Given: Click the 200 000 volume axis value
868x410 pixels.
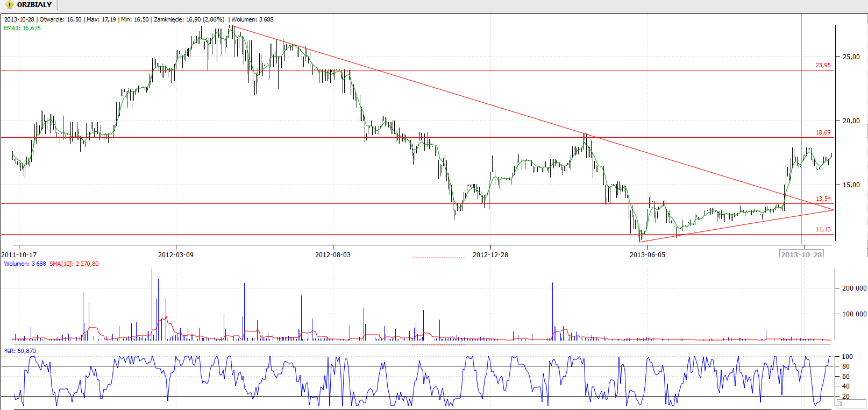Looking at the screenshot, I should 854,288.
